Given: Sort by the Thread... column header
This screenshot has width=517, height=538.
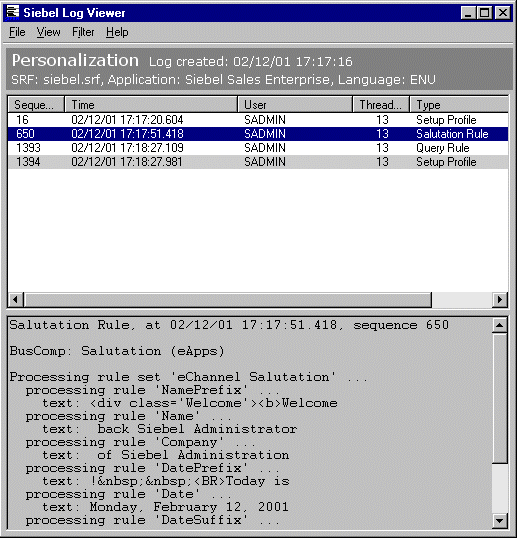Looking at the screenshot, I should 381,105.
